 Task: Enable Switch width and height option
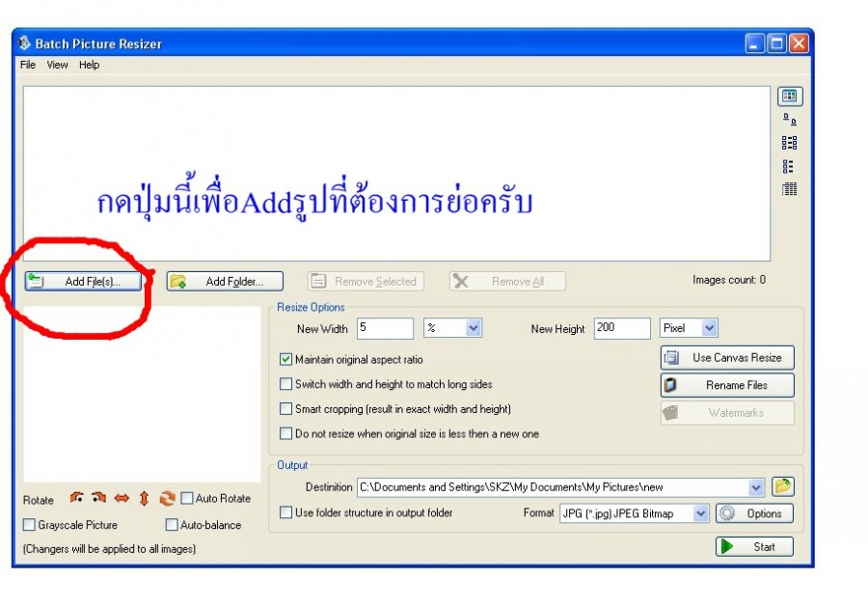(x=285, y=384)
